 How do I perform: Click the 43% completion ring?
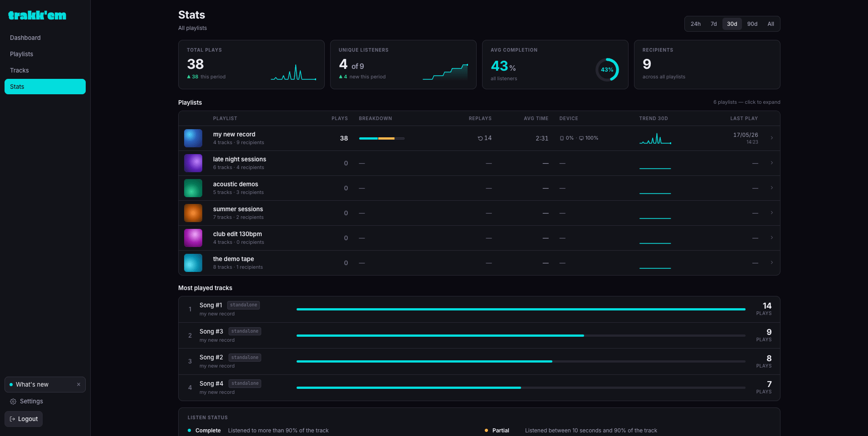(607, 69)
